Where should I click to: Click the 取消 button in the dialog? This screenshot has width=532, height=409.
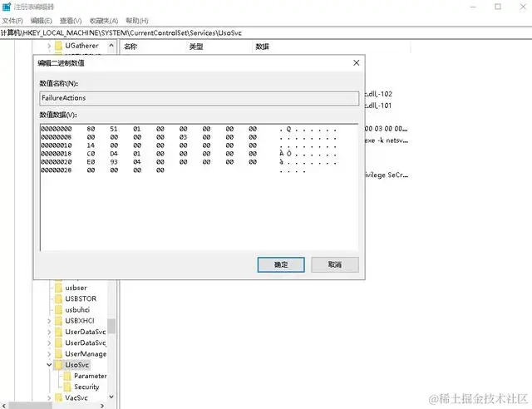335,264
